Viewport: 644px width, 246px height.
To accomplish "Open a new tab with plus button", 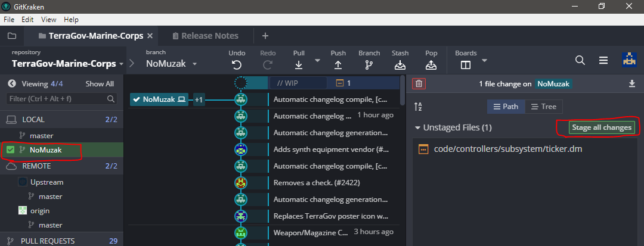I will tap(265, 36).
